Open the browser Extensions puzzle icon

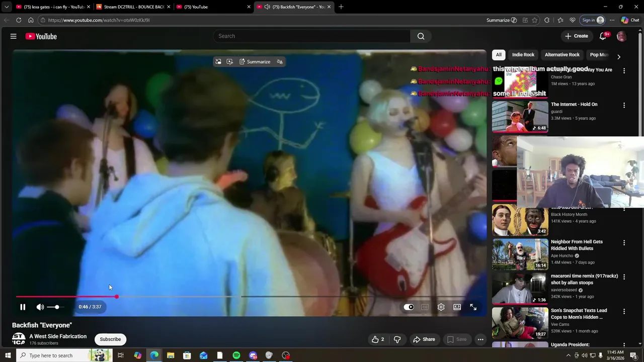point(547,20)
